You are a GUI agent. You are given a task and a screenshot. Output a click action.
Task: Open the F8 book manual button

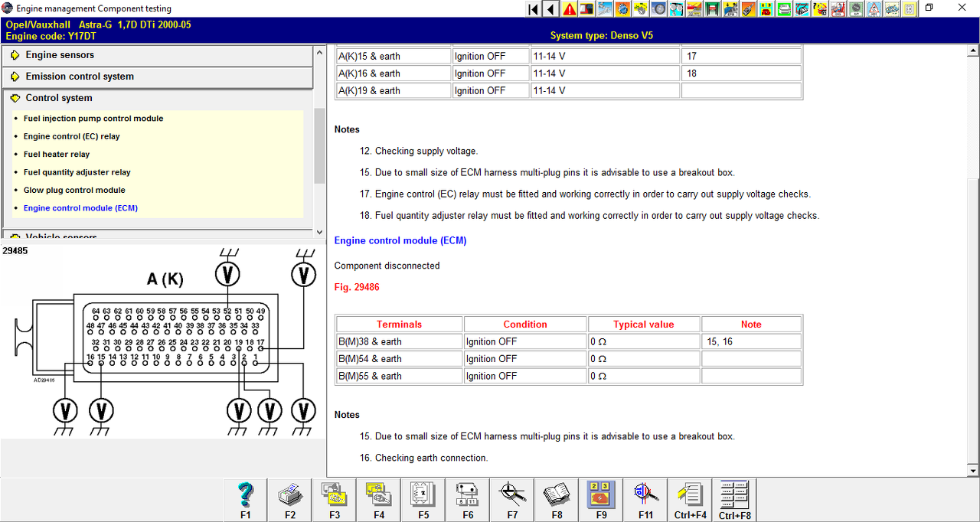pyautogui.click(x=557, y=501)
